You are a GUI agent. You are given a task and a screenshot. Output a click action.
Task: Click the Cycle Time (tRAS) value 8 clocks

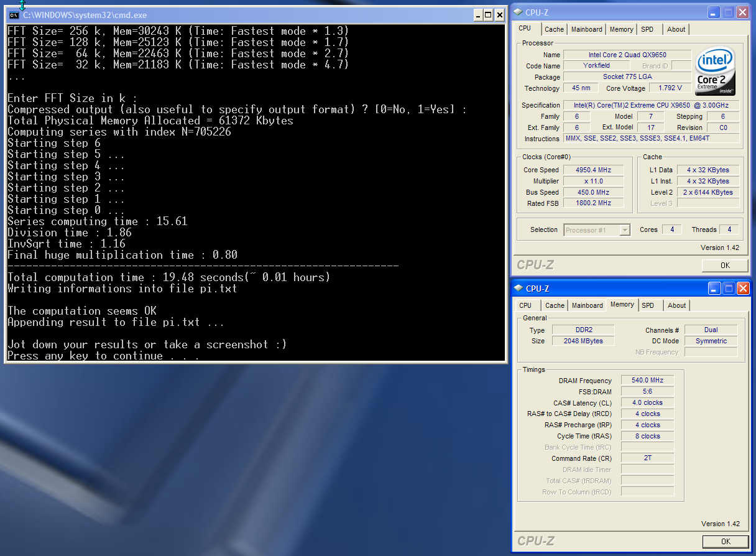pyautogui.click(x=647, y=436)
